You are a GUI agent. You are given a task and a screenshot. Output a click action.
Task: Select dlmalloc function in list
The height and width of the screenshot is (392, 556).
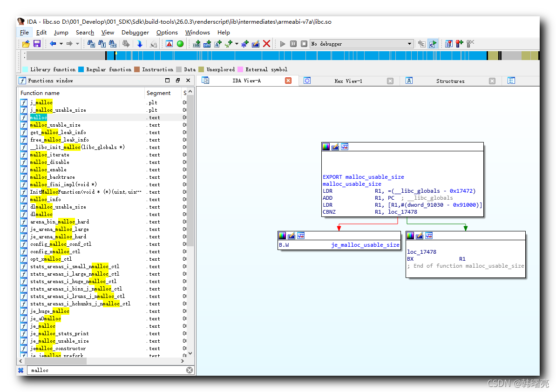(x=103, y=214)
